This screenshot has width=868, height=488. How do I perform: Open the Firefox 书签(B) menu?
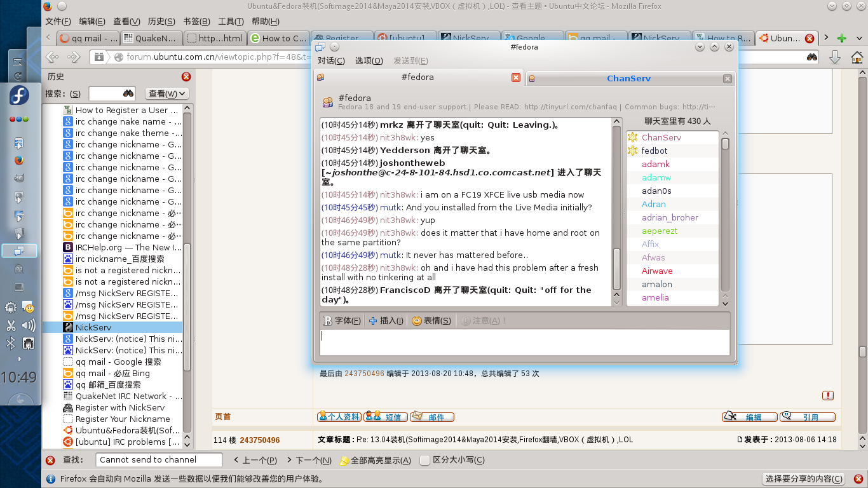coord(198,22)
